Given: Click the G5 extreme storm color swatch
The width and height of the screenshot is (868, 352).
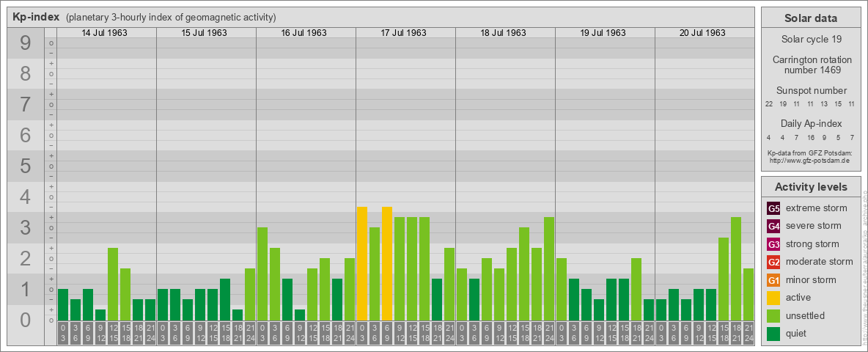Looking at the screenshot, I should 773,208.
